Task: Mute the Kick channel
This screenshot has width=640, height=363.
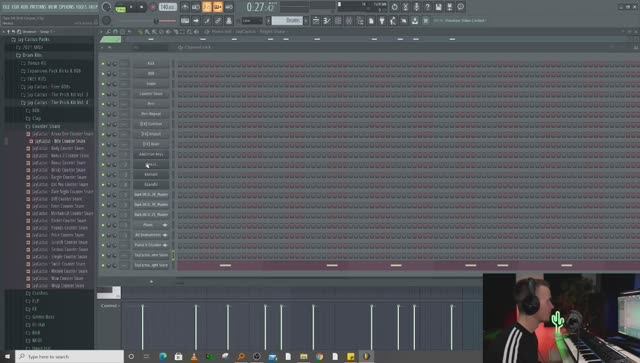Action: pyautogui.click(x=103, y=63)
